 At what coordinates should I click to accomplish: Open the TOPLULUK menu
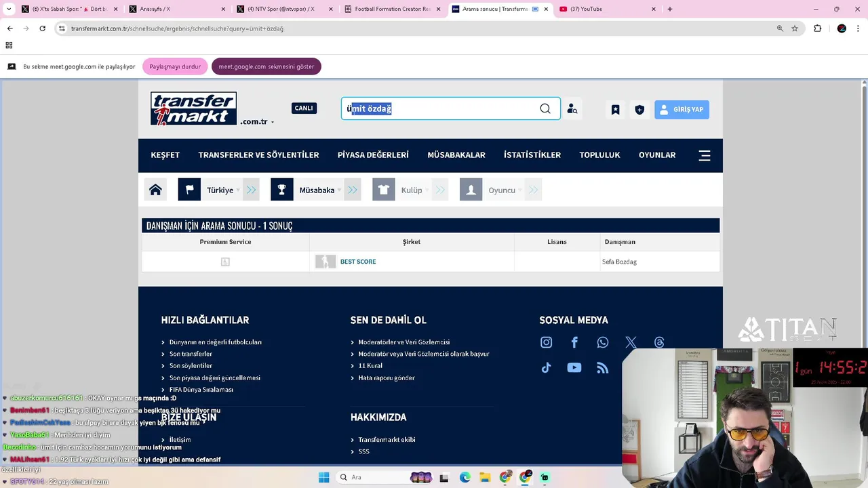tap(599, 155)
